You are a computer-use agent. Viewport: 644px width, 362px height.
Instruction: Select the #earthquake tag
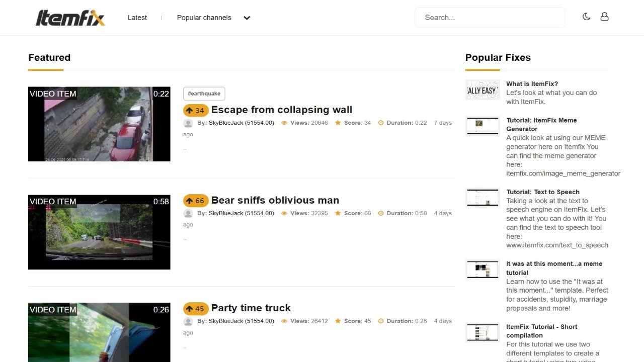click(x=204, y=94)
